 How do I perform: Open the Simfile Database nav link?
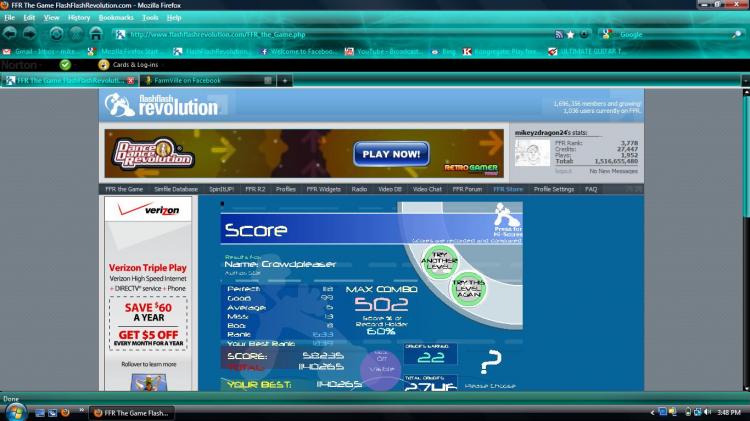[176, 189]
